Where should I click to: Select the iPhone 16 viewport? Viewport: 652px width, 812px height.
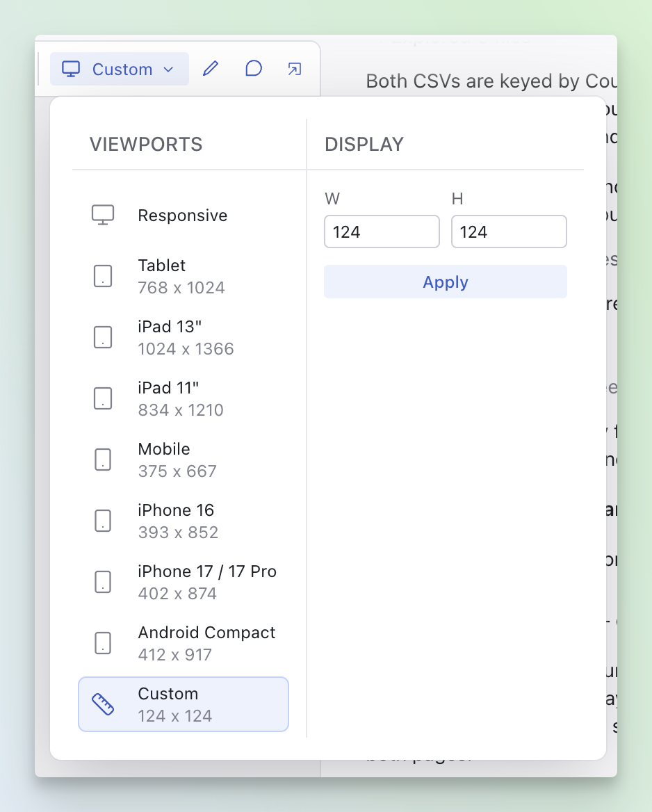pyautogui.click(x=184, y=521)
